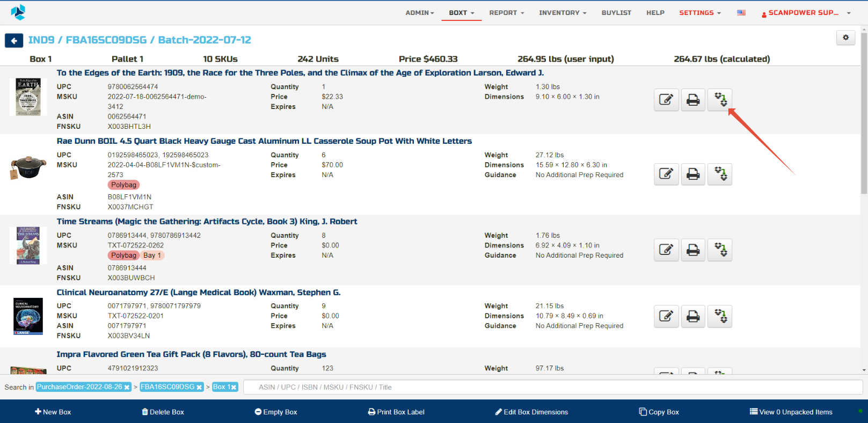Screen dimensions: 868x423
Task: Edit the Clinical Neuroanatomy item
Action: click(x=666, y=316)
